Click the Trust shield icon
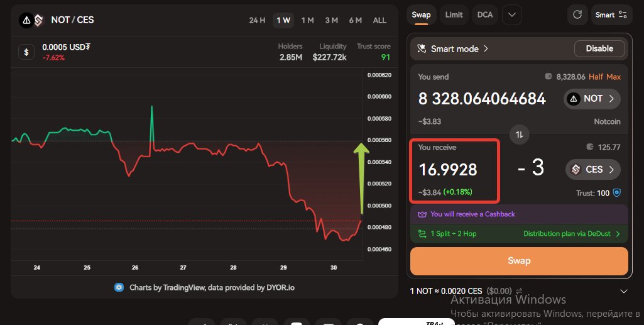Image resolution: width=644 pixels, height=325 pixels. 616,193
